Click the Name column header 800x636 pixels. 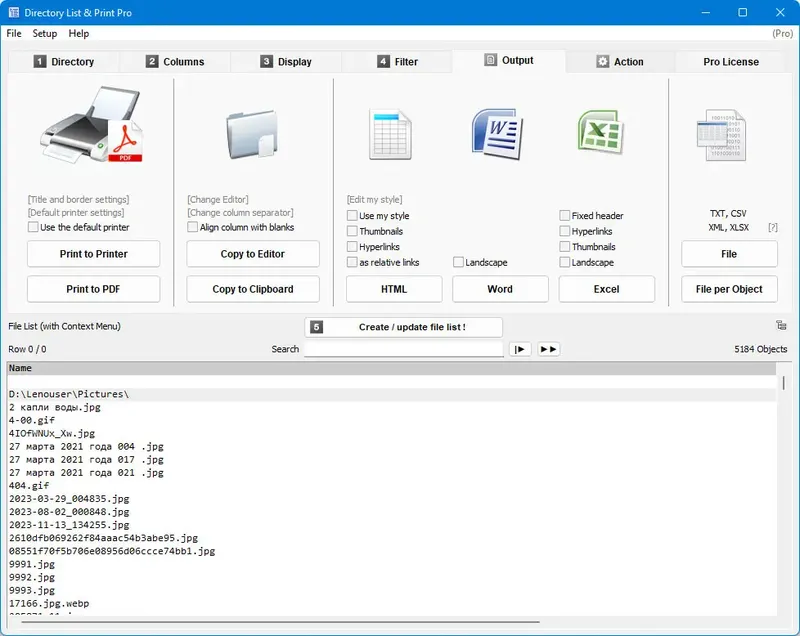point(391,368)
